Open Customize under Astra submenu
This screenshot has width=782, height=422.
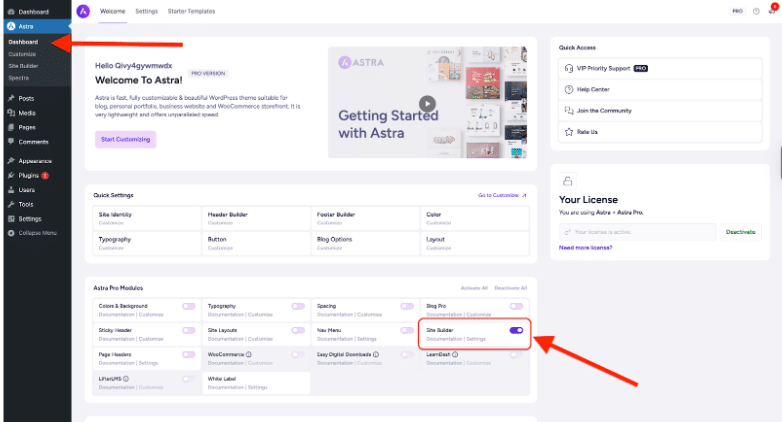click(22, 54)
